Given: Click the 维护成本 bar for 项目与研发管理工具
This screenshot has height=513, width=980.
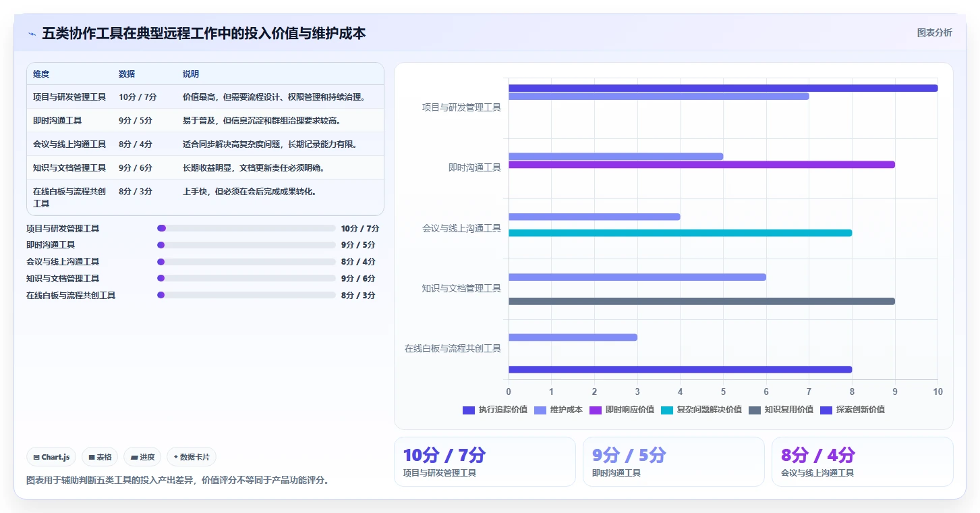Looking at the screenshot, I should pos(659,97).
